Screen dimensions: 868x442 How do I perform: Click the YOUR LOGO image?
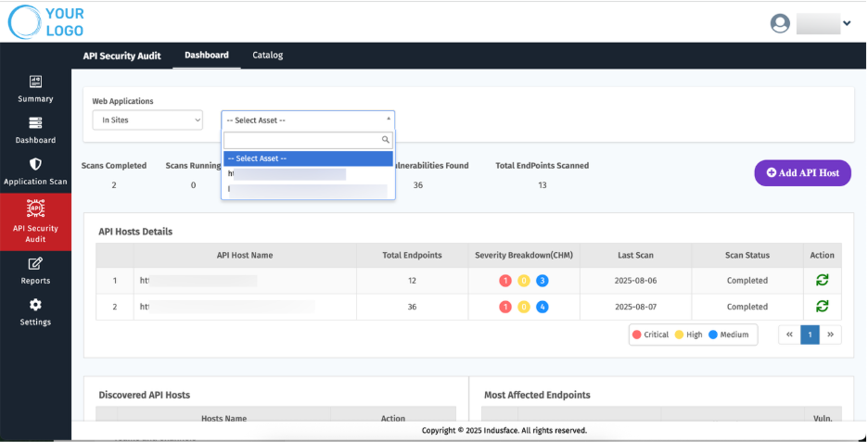click(x=46, y=22)
